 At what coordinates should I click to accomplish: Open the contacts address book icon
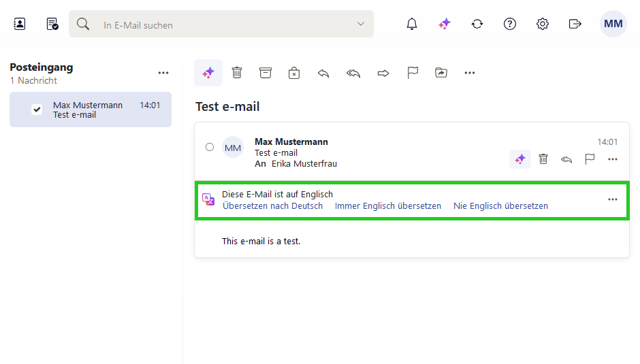coord(19,24)
